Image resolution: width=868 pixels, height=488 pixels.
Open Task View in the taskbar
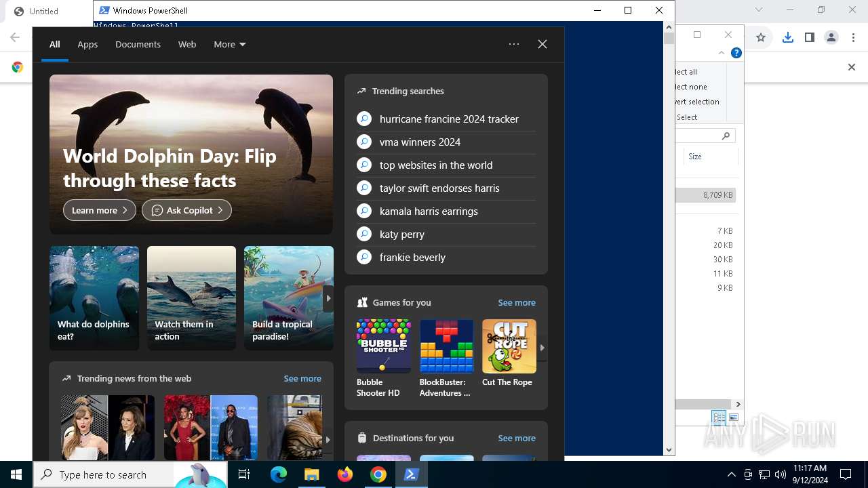tap(244, 474)
